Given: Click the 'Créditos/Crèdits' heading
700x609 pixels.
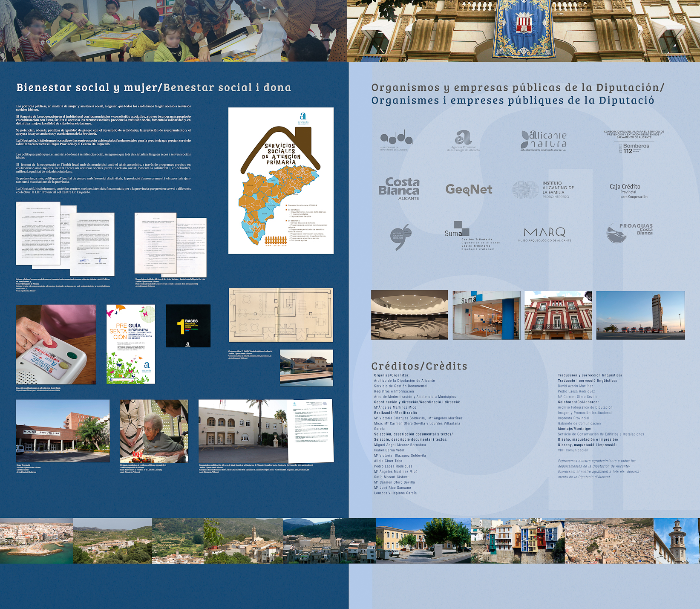Looking at the screenshot, I should (419, 366).
